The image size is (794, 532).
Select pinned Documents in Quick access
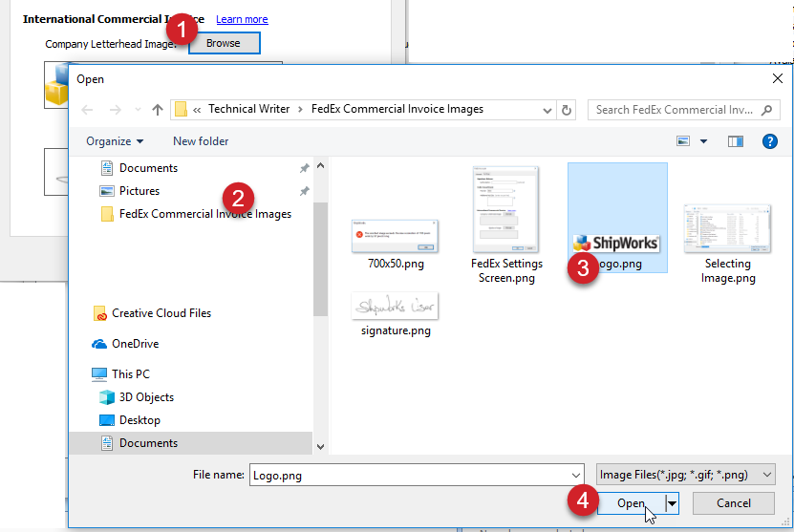click(148, 168)
